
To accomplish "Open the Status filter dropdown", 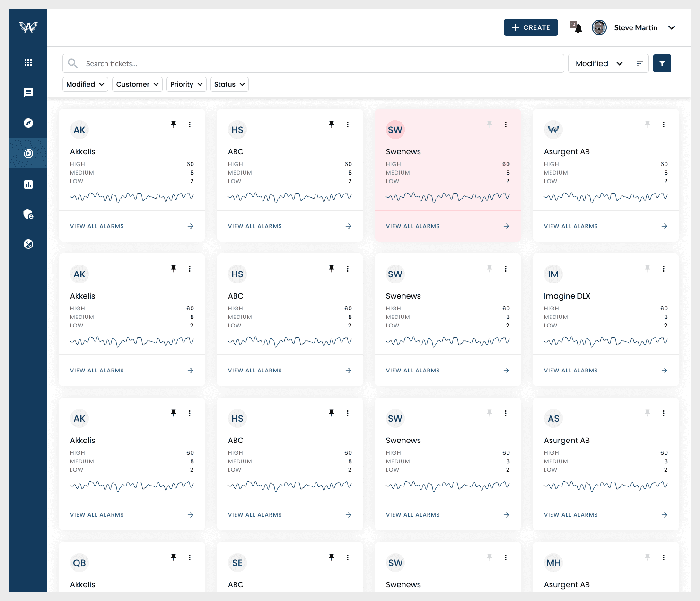I will point(229,84).
